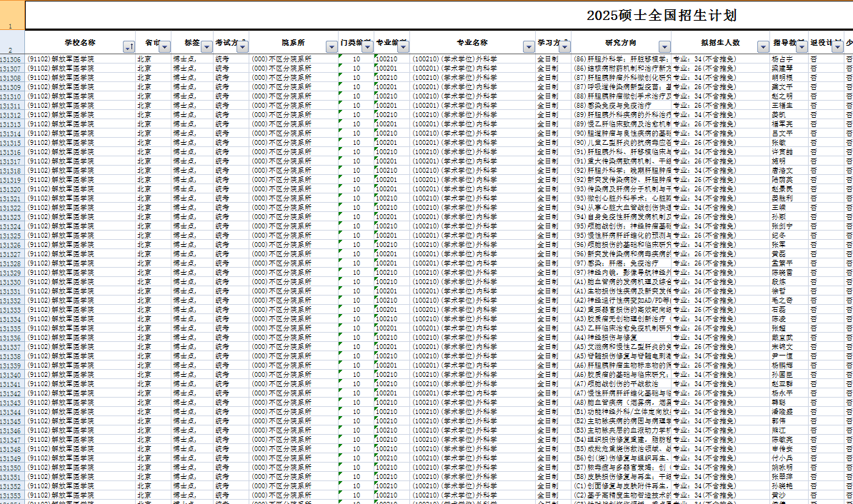Select row header 131306

click(11, 59)
